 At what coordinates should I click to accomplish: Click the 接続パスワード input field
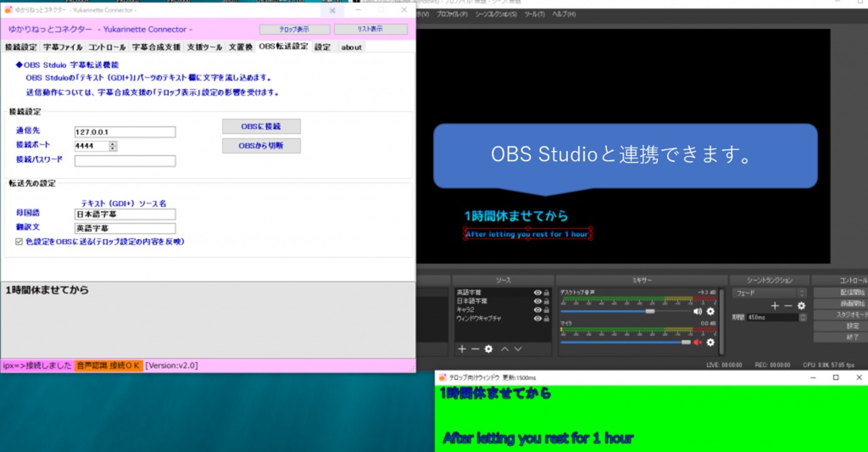pyautogui.click(x=125, y=160)
